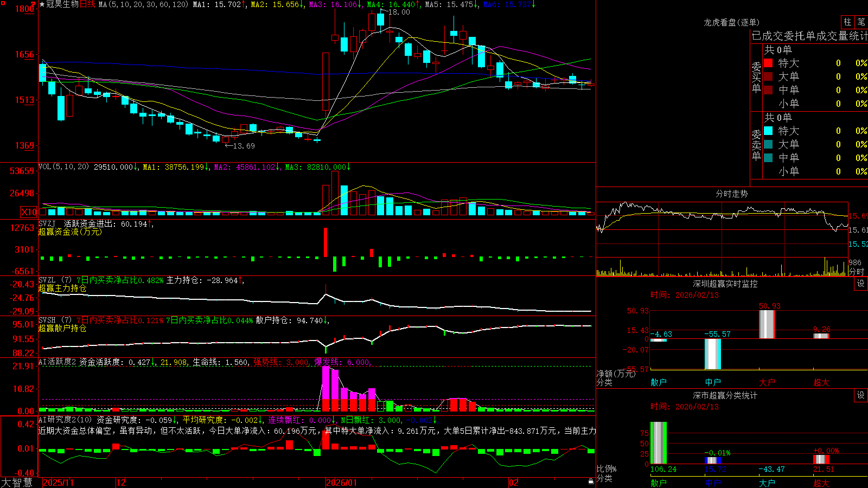Click the 委卖单 vertical section label
Image resolution: width=868 pixels, height=488 pixels.
(756, 144)
